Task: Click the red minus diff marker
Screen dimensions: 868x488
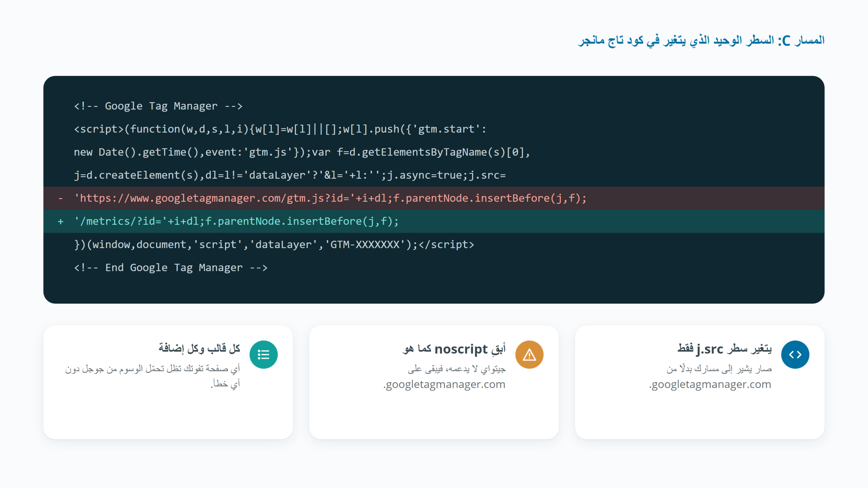Action: point(61,198)
